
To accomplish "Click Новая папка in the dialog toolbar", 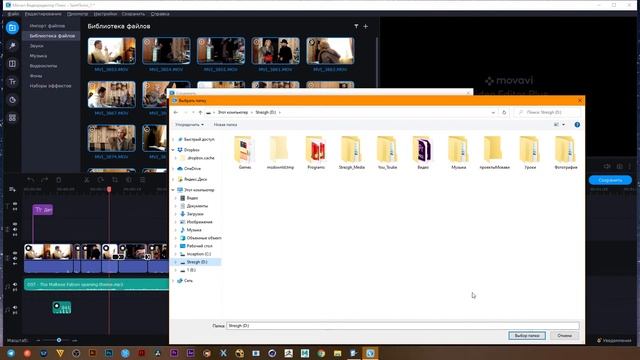I will click(225, 124).
